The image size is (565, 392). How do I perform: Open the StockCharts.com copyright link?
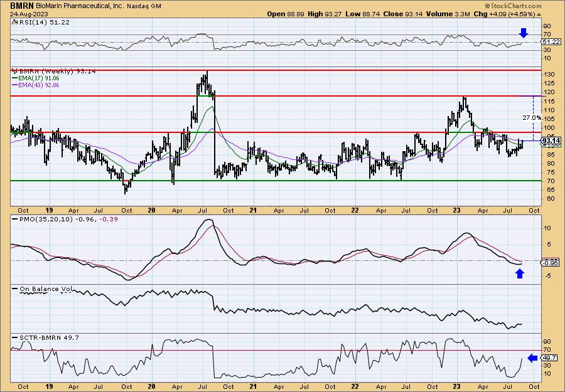pyautogui.click(x=513, y=6)
